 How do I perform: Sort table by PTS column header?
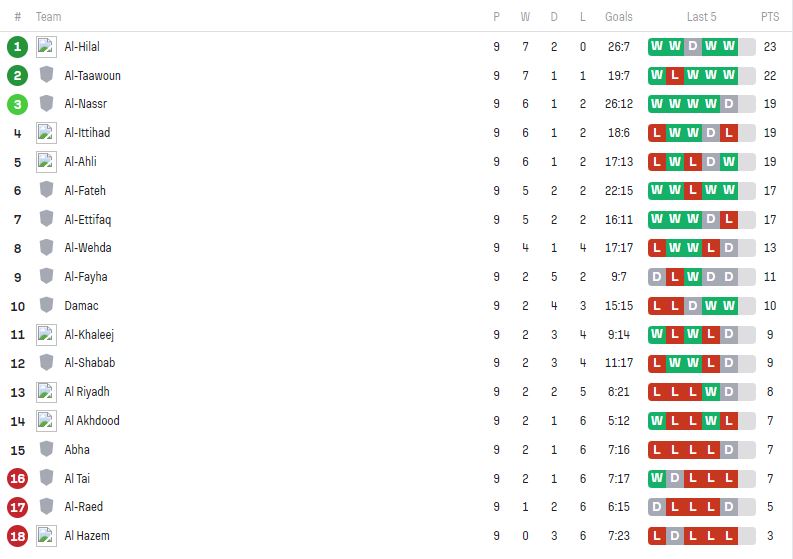(x=770, y=17)
